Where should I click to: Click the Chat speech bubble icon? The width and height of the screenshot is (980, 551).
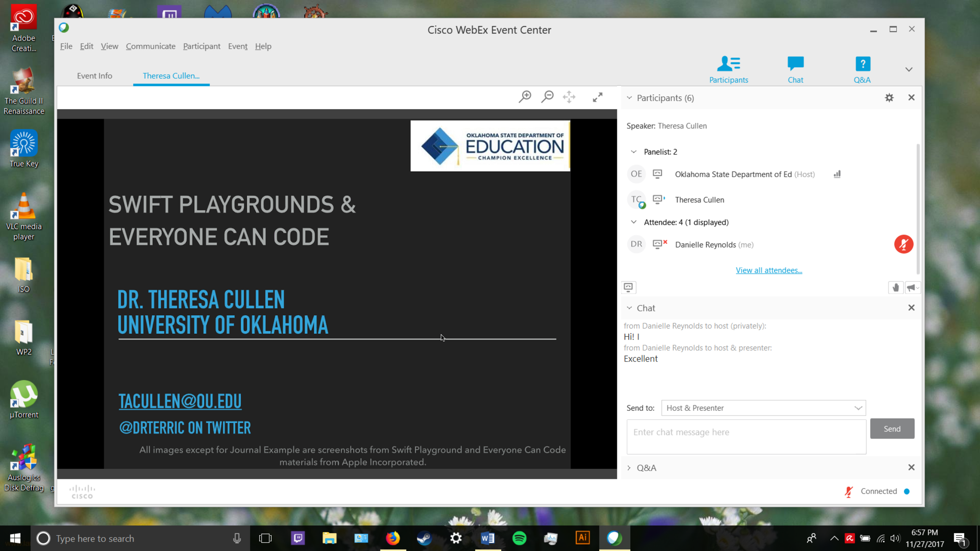click(x=795, y=69)
